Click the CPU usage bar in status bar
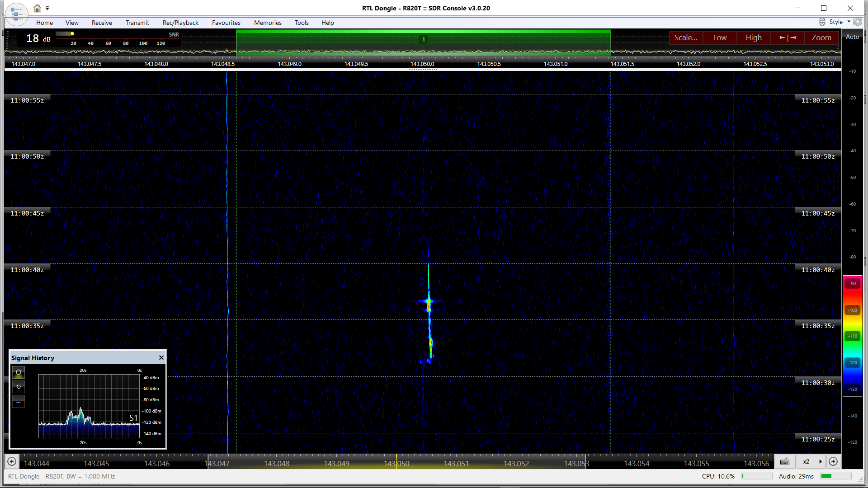This screenshot has width=868, height=488. tap(756, 476)
